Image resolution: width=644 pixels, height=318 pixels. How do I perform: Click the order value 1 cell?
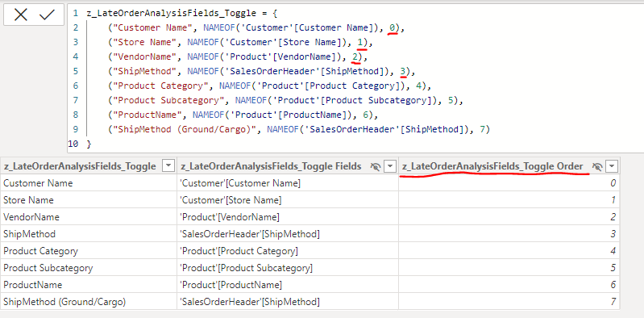tap(509, 200)
